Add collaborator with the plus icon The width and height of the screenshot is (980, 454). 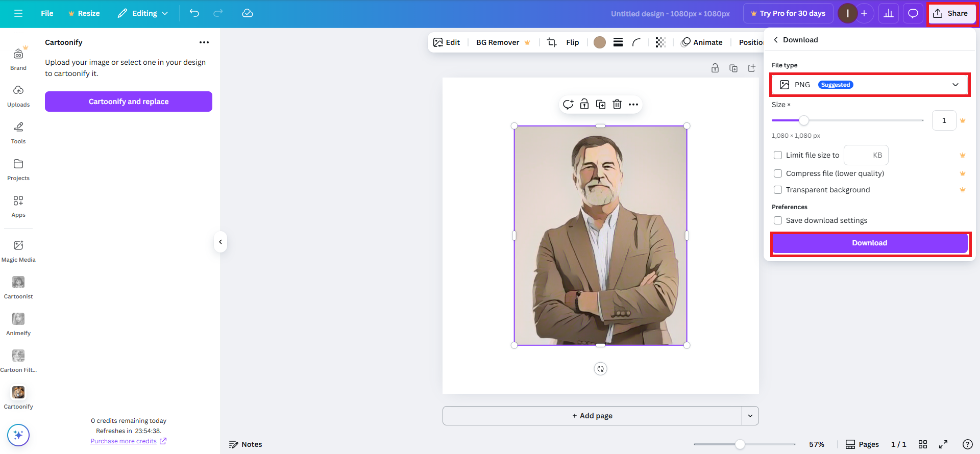(864, 13)
